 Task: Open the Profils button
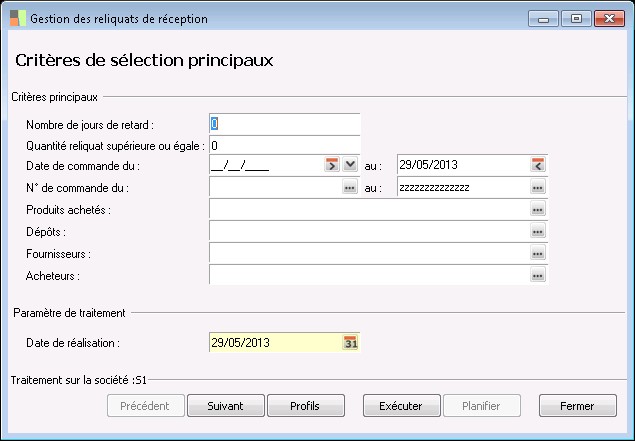[x=305, y=406]
